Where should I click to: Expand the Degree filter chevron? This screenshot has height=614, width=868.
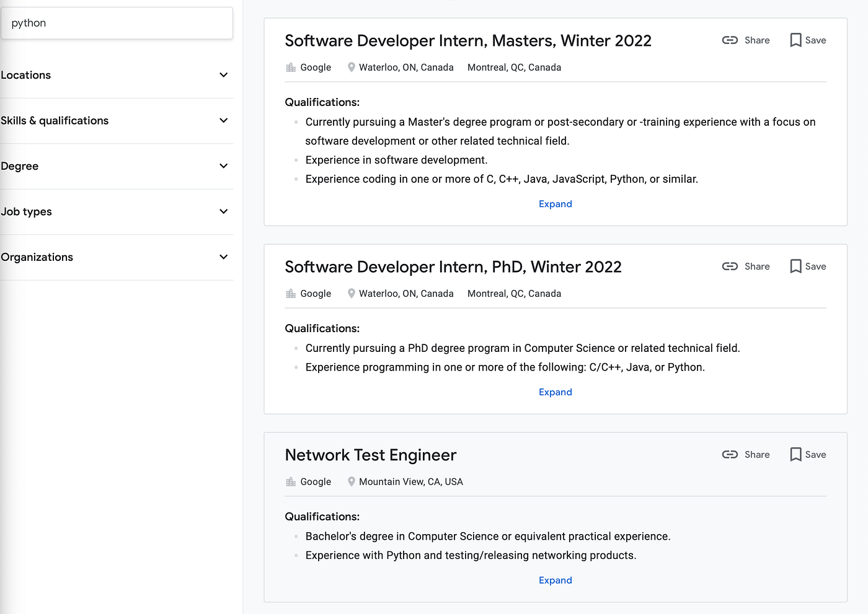pyautogui.click(x=223, y=166)
